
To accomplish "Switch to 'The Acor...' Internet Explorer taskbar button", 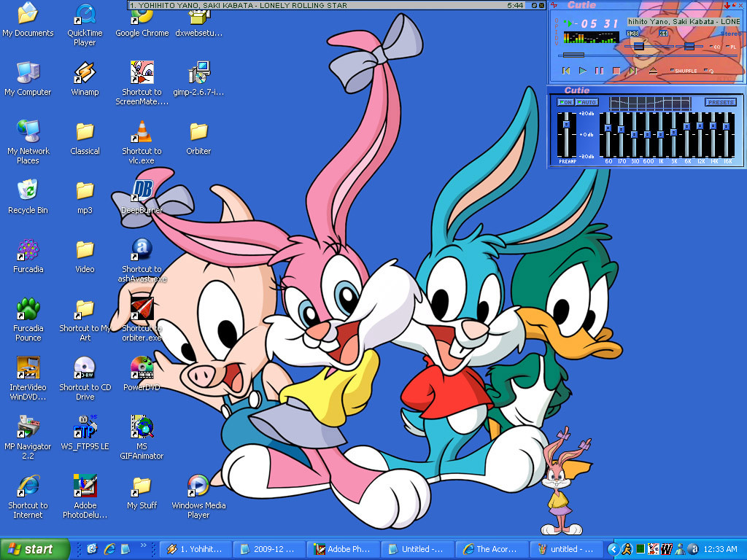I will (x=492, y=549).
